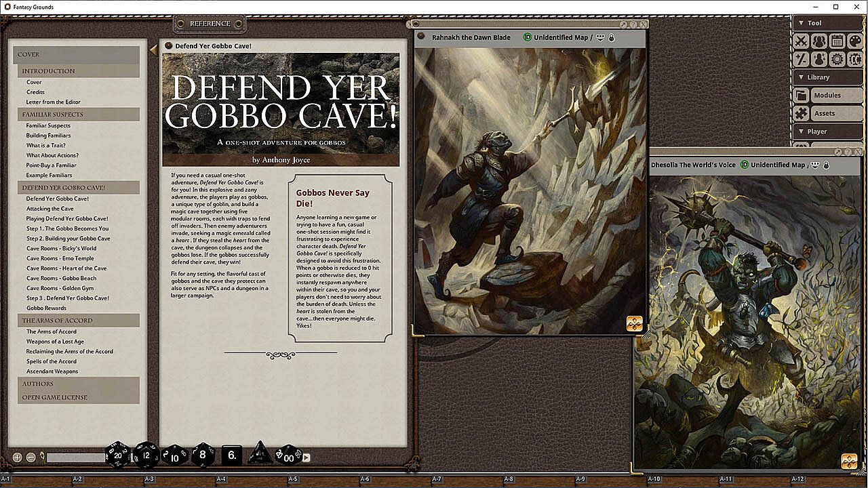The height and width of the screenshot is (488, 868).
Task: Collapse the Familiar Suspects chapter heading
Action: (79, 115)
